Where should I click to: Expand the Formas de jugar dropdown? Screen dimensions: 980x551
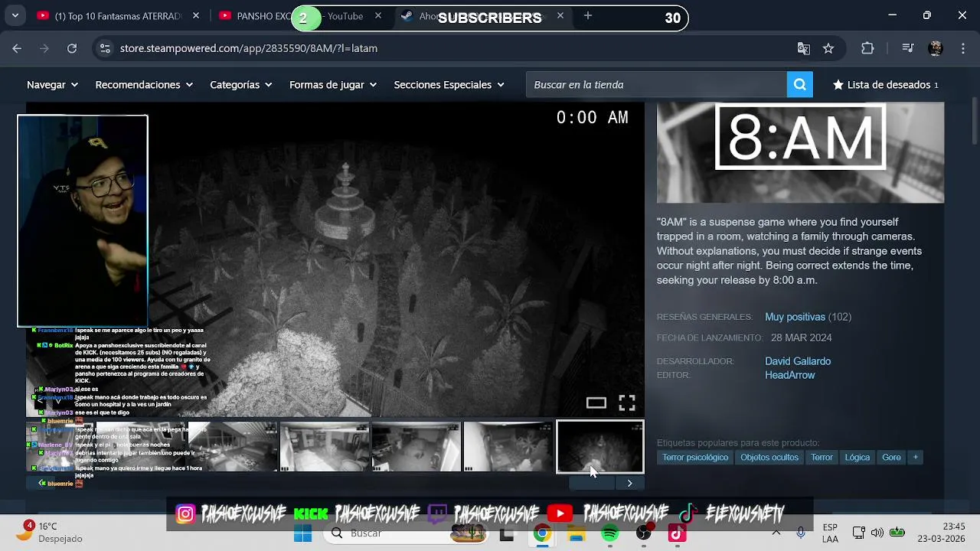333,85
